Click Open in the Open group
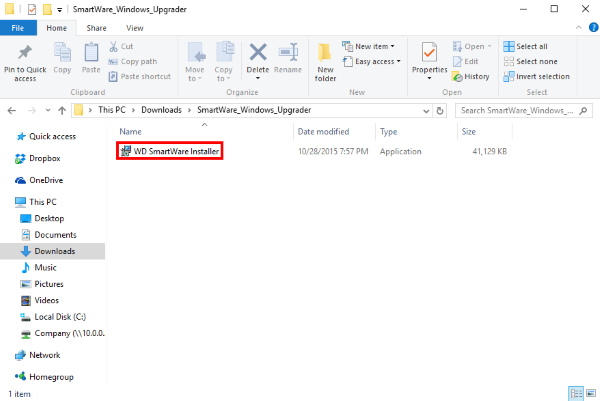This screenshot has width=600, height=401. click(472, 46)
